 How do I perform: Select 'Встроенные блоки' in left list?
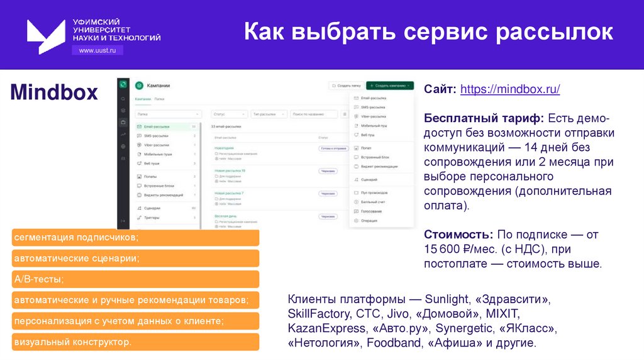click(x=167, y=186)
